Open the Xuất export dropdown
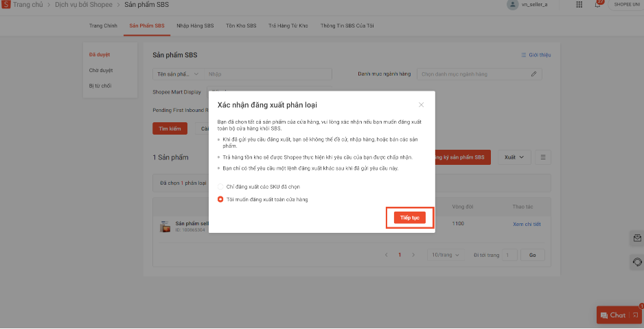The height and width of the screenshot is (329, 644). tap(514, 157)
